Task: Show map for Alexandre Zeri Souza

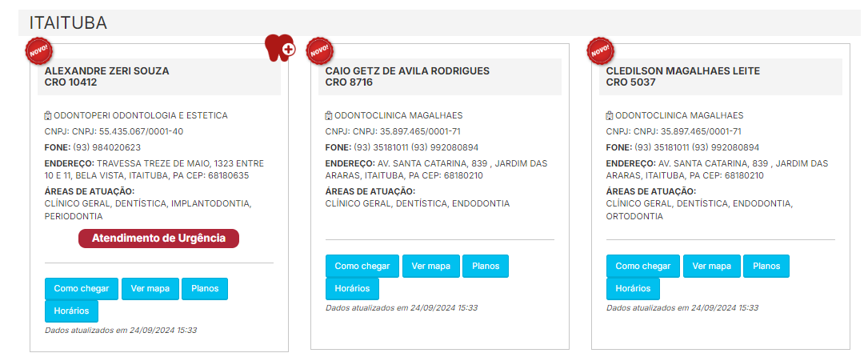Action: (x=150, y=288)
